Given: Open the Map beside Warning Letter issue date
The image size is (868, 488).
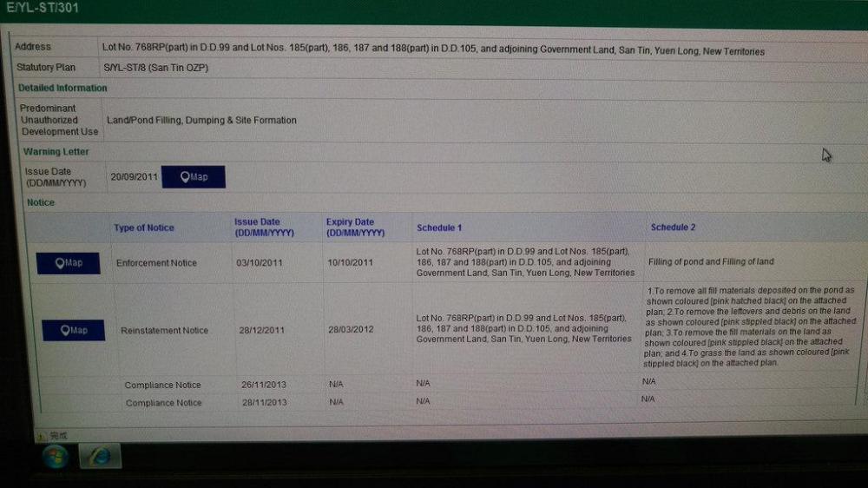Looking at the screenshot, I should 193,177.
